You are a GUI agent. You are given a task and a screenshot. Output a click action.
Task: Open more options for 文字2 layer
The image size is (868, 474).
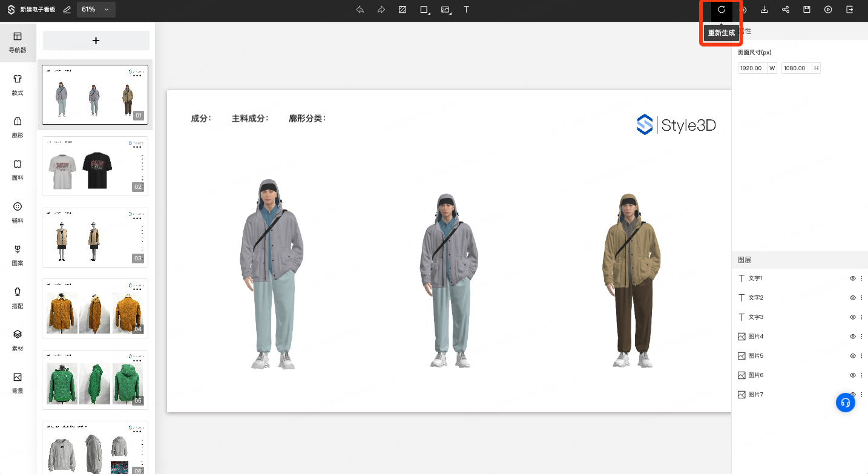861,298
